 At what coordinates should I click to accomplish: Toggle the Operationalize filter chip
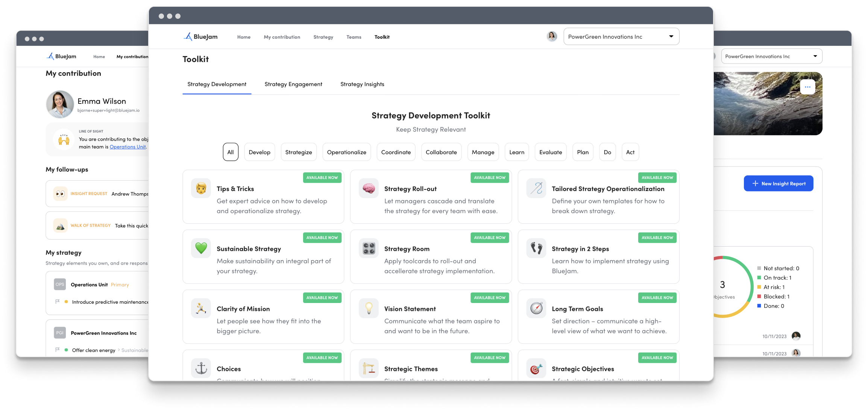click(346, 152)
